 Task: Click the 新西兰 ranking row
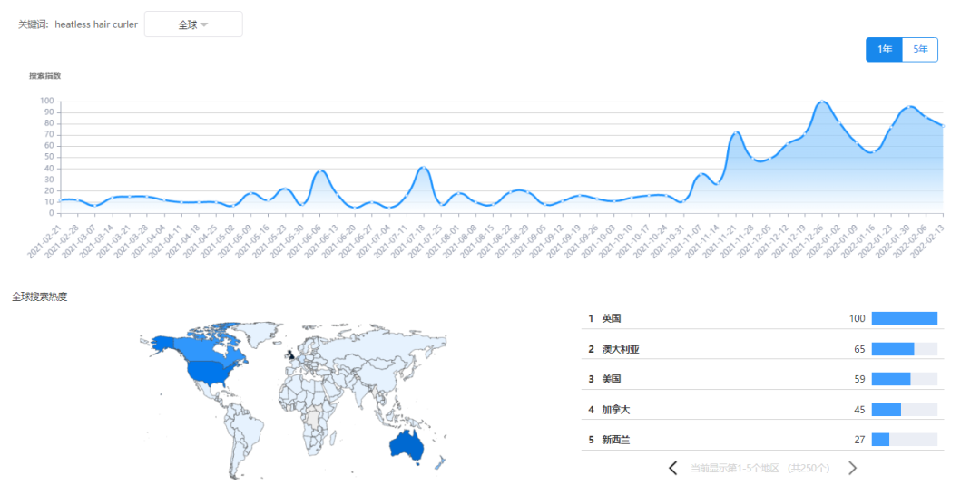(x=615, y=440)
